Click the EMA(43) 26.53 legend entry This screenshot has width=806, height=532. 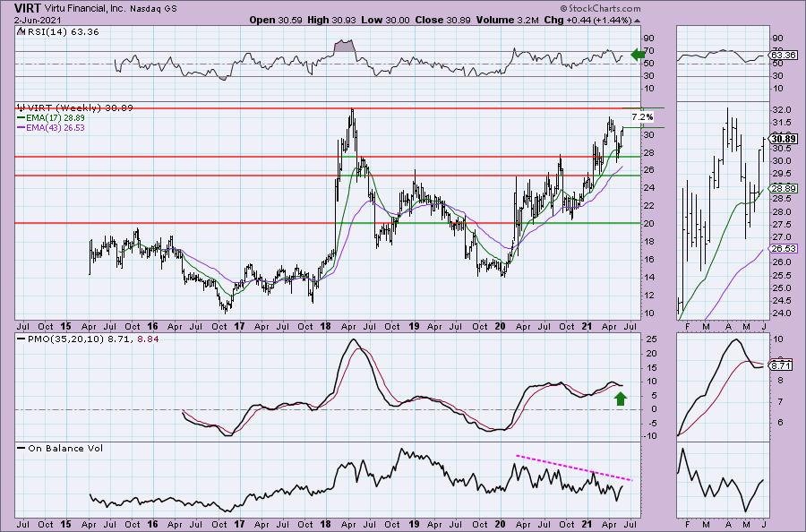click(x=56, y=127)
